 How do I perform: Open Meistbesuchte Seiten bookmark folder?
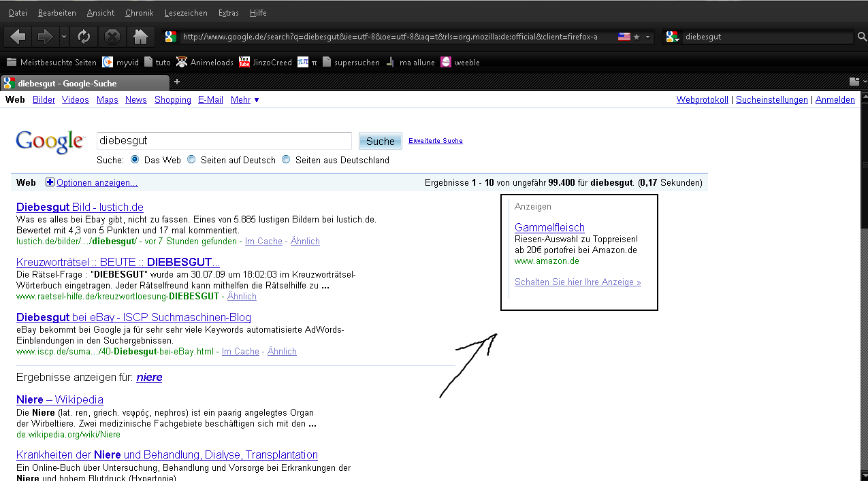tap(52, 62)
